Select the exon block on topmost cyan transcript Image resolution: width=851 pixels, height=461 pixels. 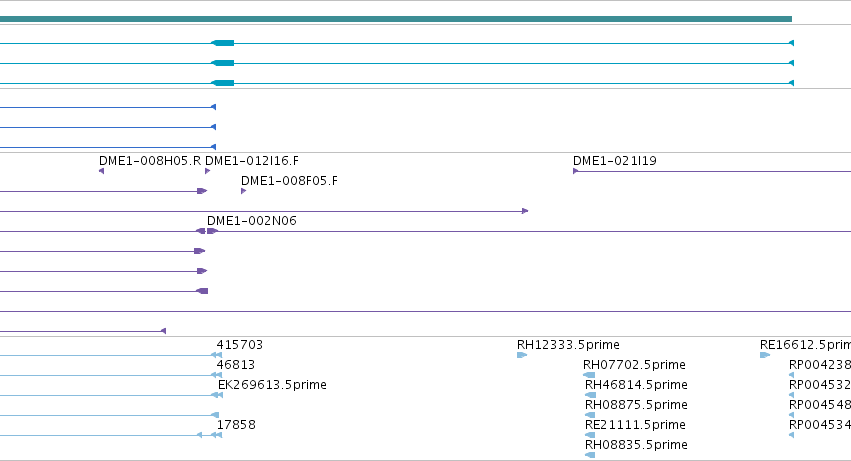click(223, 43)
